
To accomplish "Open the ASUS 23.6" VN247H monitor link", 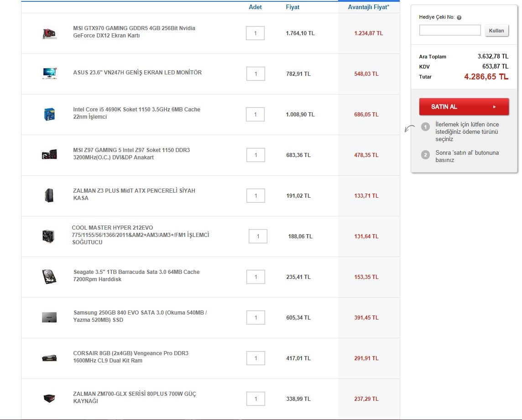I will pos(137,73).
